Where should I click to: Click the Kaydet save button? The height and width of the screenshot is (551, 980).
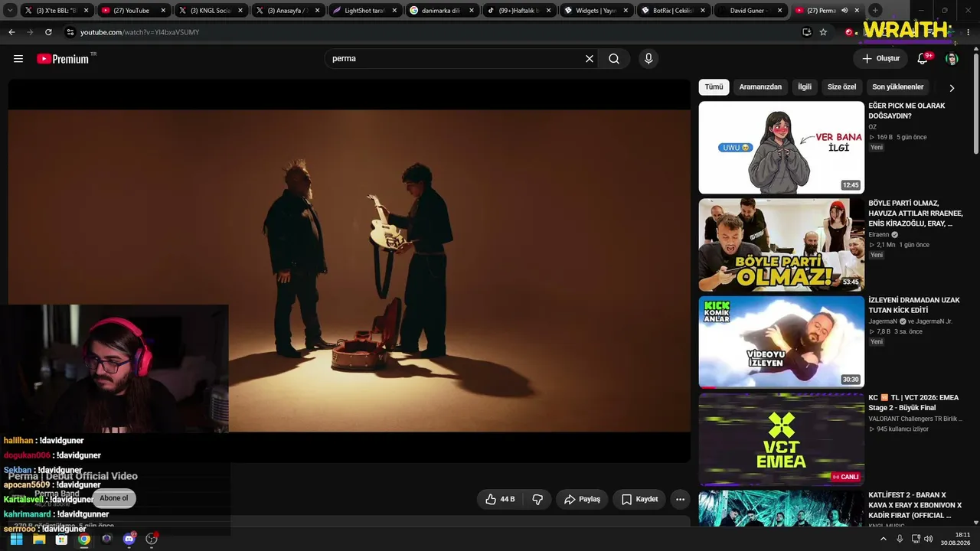639,499
